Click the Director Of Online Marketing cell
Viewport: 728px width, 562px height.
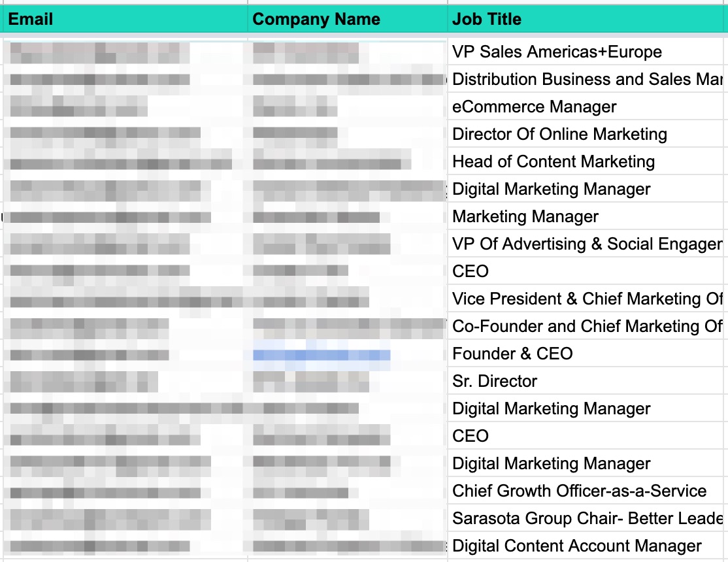pos(559,135)
